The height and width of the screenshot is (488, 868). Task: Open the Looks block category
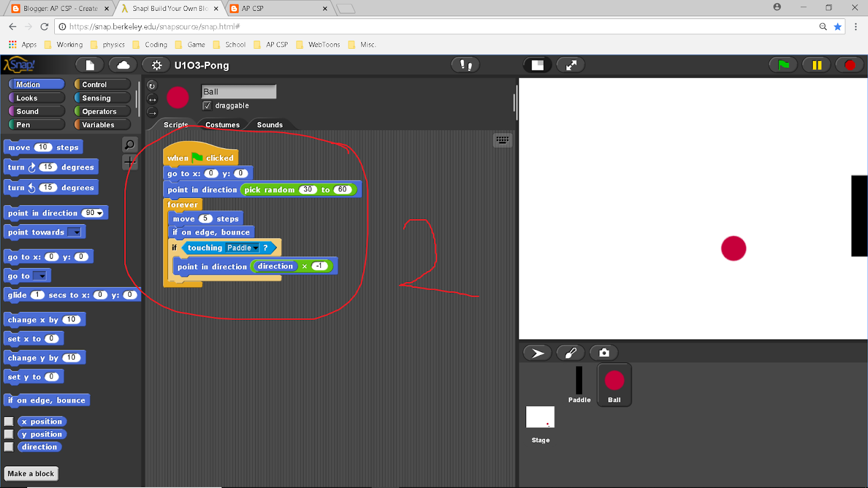(x=37, y=98)
